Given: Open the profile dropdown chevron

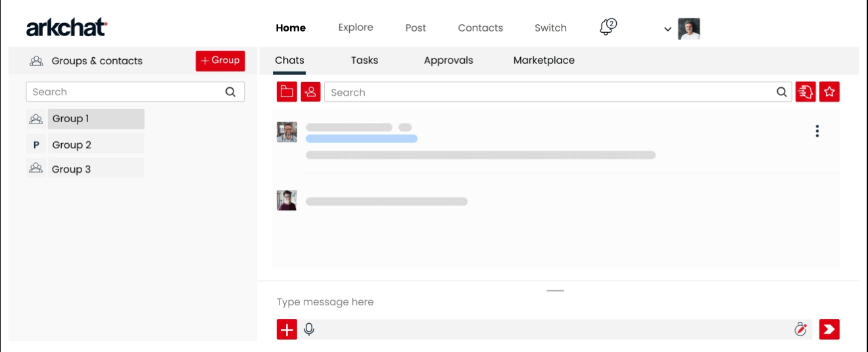Looking at the screenshot, I should (667, 29).
